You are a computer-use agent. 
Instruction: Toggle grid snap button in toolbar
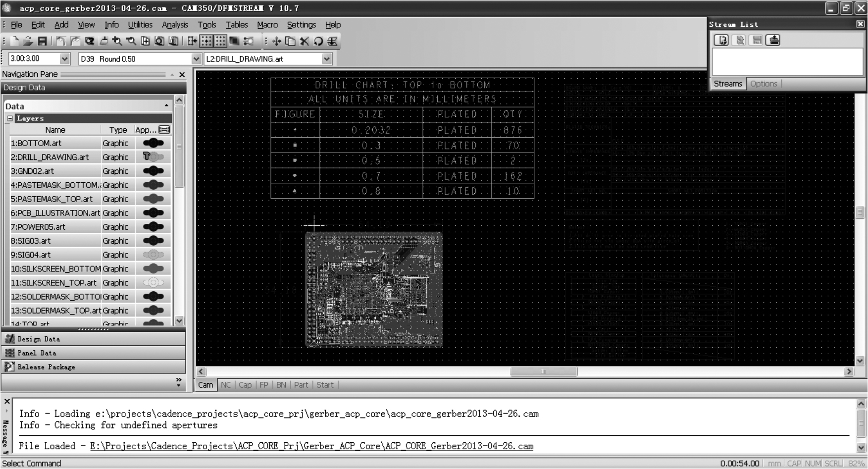pos(207,42)
